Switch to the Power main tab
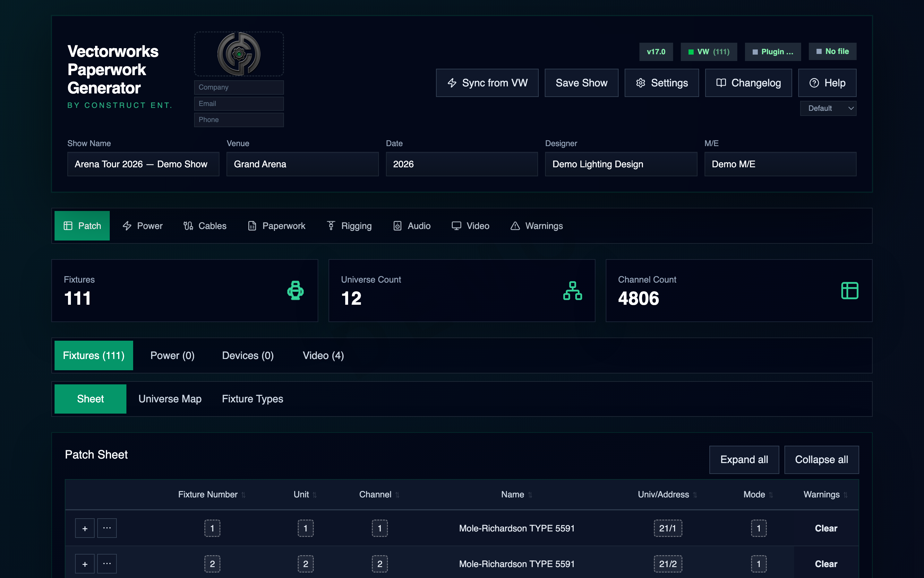The width and height of the screenshot is (924, 578). click(142, 226)
